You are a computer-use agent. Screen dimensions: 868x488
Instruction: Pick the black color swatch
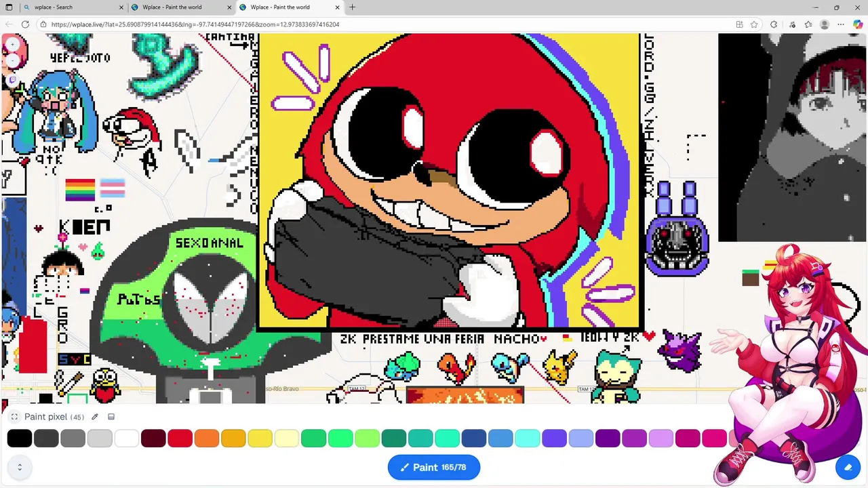pyautogui.click(x=20, y=438)
